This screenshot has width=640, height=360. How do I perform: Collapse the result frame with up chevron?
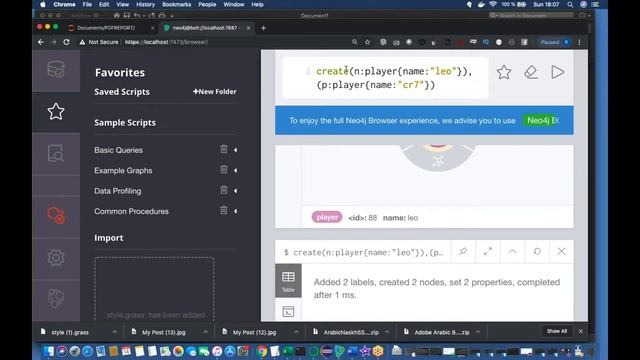[512, 251]
